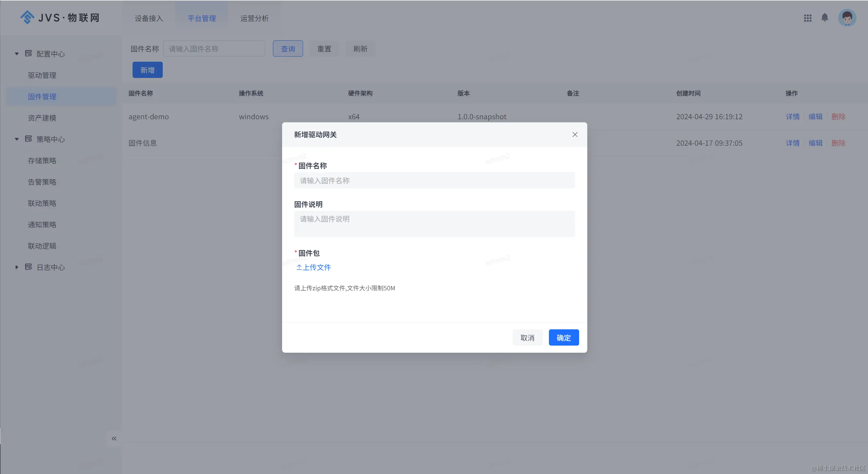This screenshot has width=868, height=474.
Task: Click the 取消 button in dialog
Action: point(527,337)
